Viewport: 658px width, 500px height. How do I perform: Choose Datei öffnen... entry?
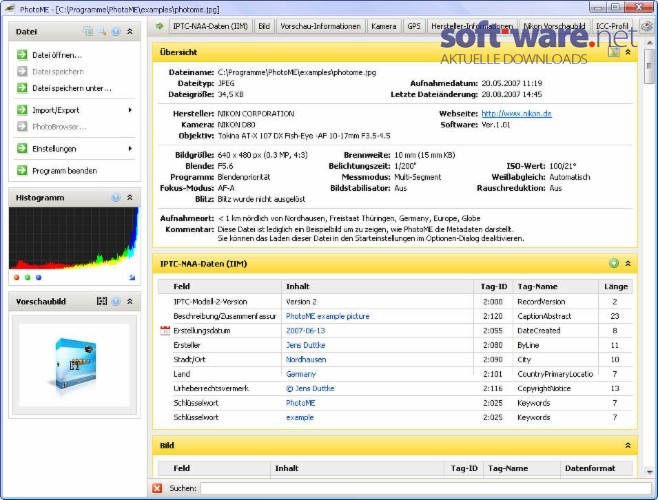click(x=57, y=55)
